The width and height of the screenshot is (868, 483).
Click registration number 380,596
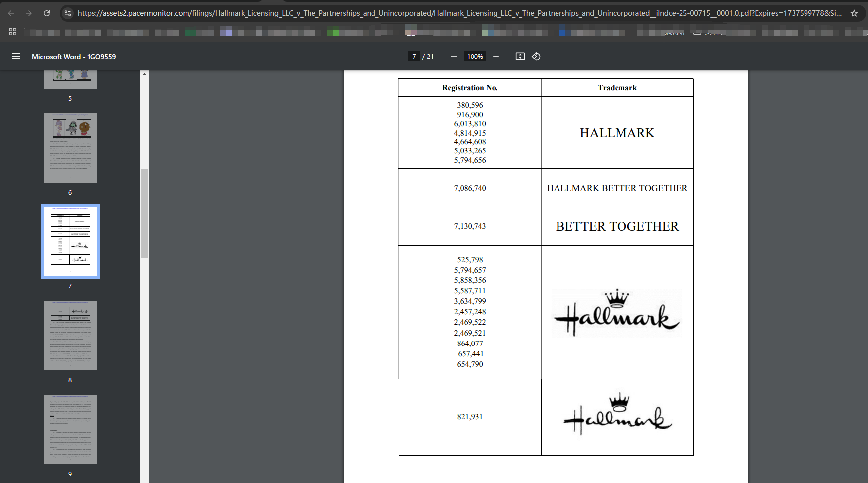click(470, 105)
